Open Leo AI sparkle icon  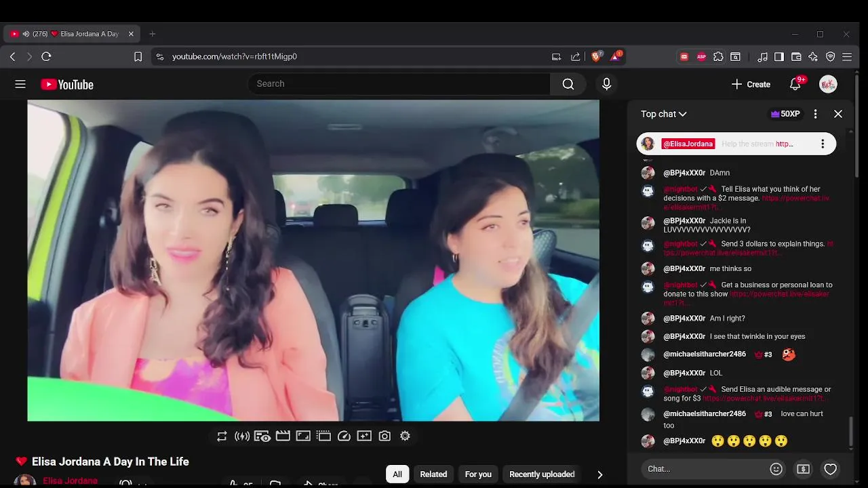click(813, 57)
